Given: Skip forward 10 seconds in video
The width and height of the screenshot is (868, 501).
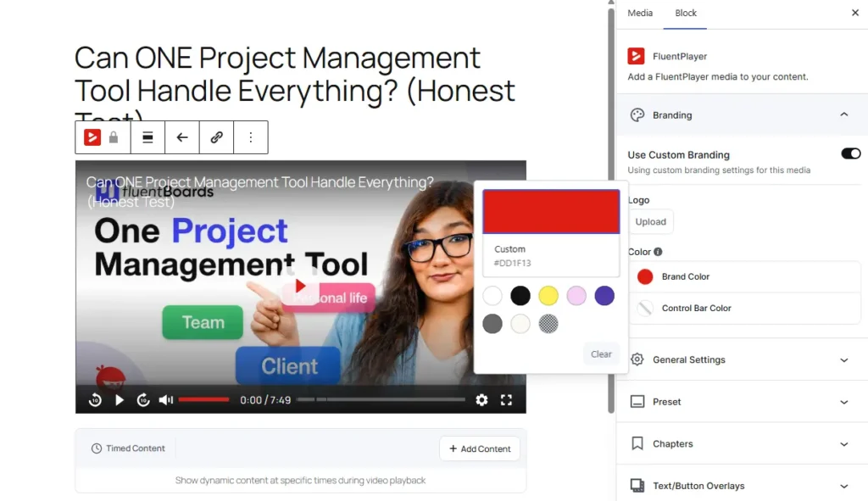Looking at the screenshot, I should pyautogui.click(x=143, y=399).
